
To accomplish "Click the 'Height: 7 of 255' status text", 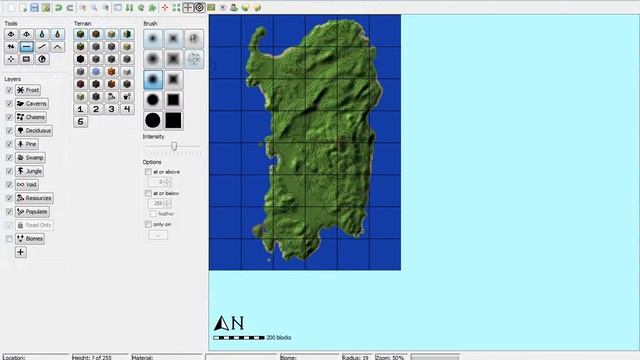I will (x=92, y=357).
